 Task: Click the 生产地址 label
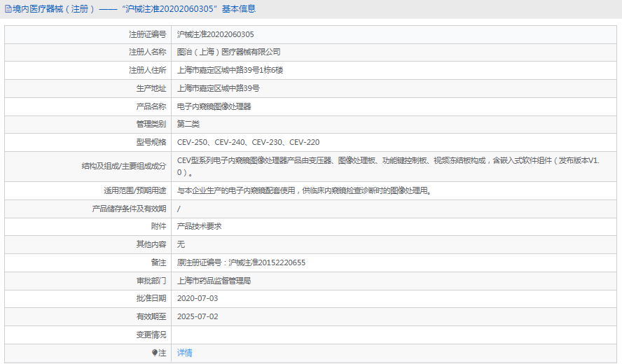point(151,88)
